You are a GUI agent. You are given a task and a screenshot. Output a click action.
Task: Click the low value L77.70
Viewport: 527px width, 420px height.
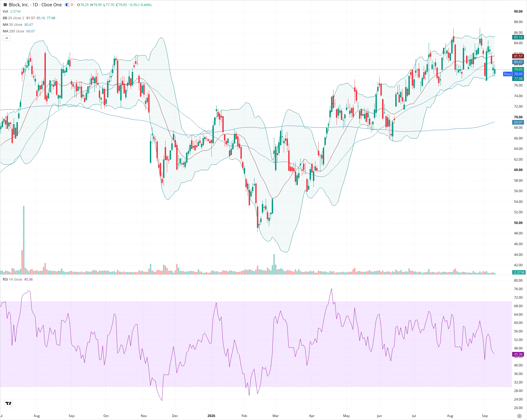click(x=109, y=5)
